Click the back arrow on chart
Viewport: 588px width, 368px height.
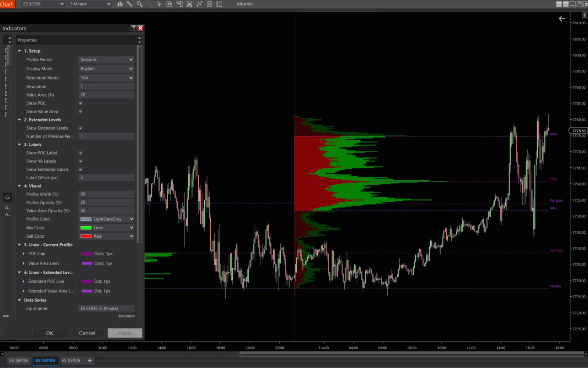click(562, 18)
